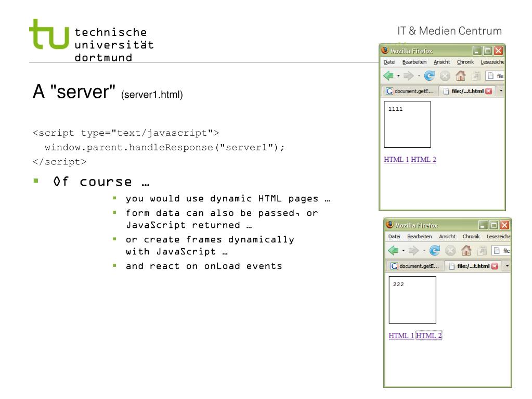Open Ansicht menu in the 1111 window
This screenshot has height=399, width=532.
point(442,62)
